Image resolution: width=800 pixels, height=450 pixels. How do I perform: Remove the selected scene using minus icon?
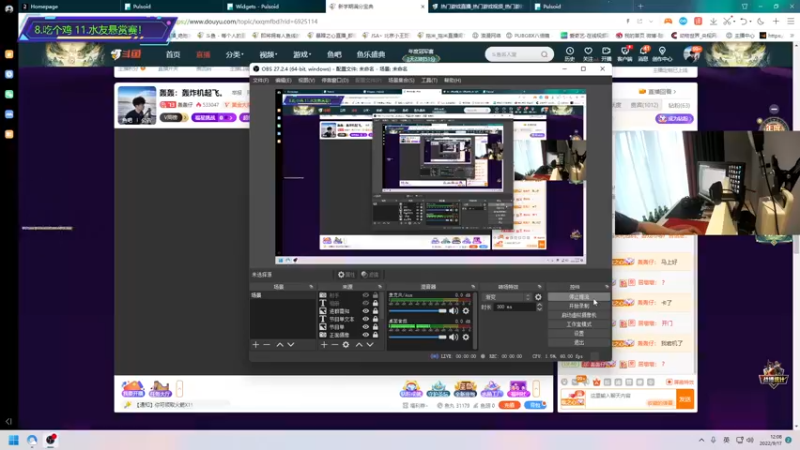click(x=266, y=345)
